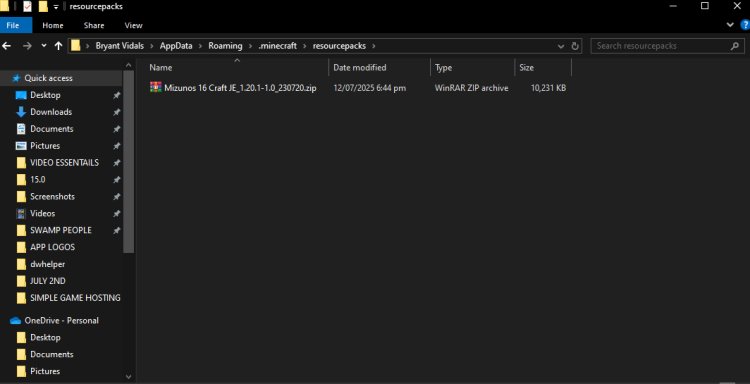Image resolution: width=750 pixels, height=384 pixels.
Task: Refresh the resourcepacks folder
Action: click(575, 46)
